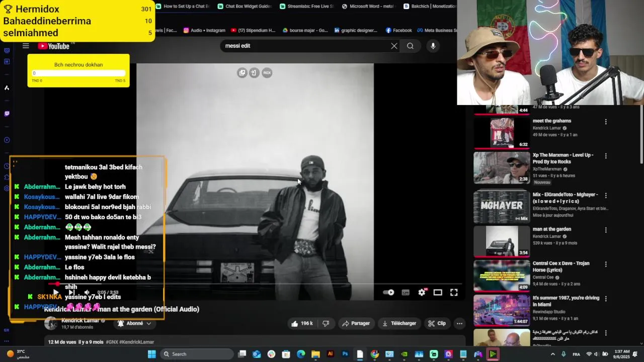Open Adobe Illustrator from the taskbar

click(331, 354)
